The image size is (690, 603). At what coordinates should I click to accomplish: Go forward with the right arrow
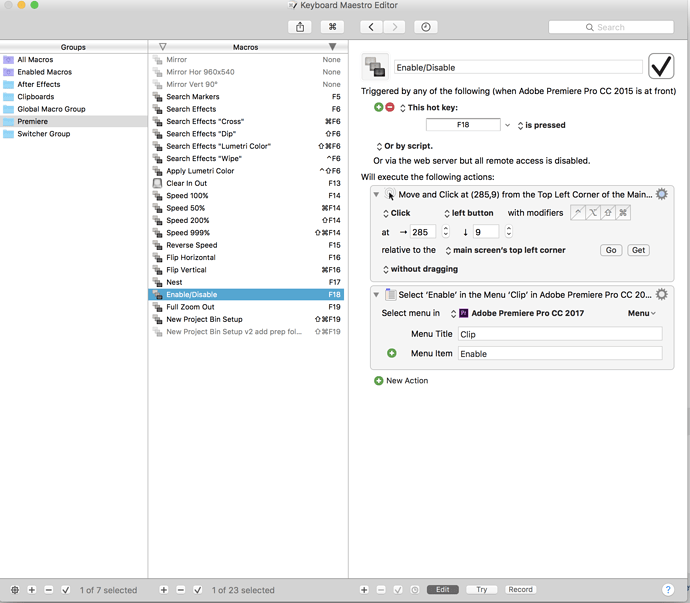coord(394,27)
